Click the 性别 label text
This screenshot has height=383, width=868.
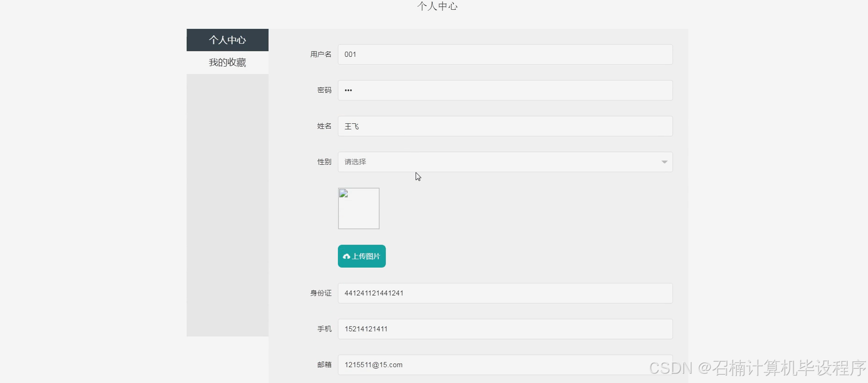[x=324, y=162]
